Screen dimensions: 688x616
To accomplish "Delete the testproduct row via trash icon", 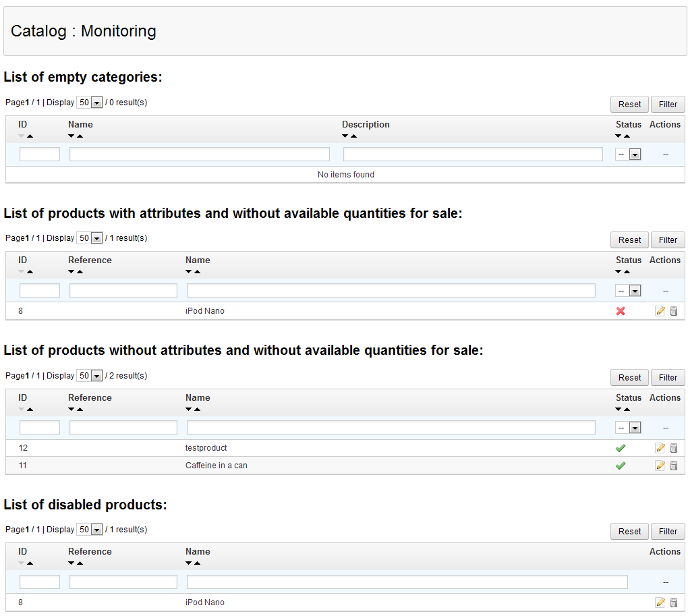I will (x=673, y=448).
